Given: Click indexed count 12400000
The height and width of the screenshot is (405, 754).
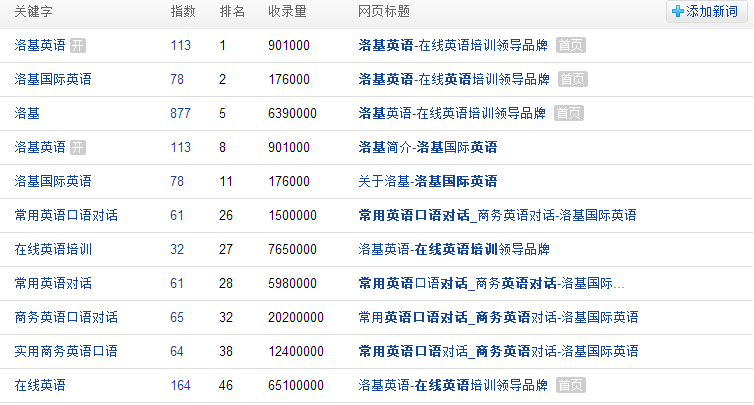Looking at the screenshot, I should (296, 352).
